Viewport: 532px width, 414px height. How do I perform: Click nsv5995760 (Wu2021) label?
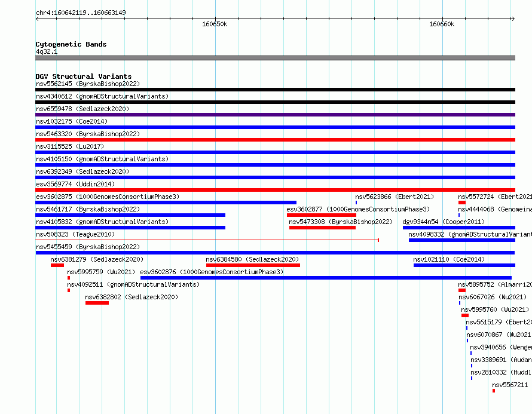point(495,309)
